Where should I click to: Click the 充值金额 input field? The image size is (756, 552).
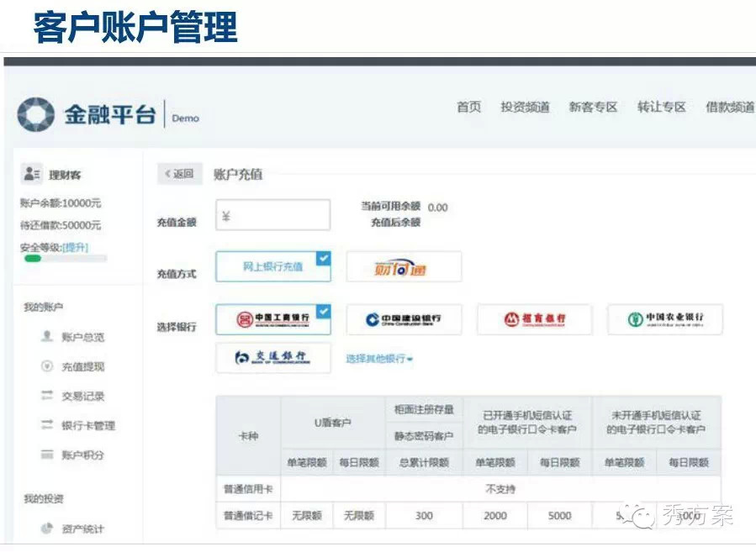point(273,216)
